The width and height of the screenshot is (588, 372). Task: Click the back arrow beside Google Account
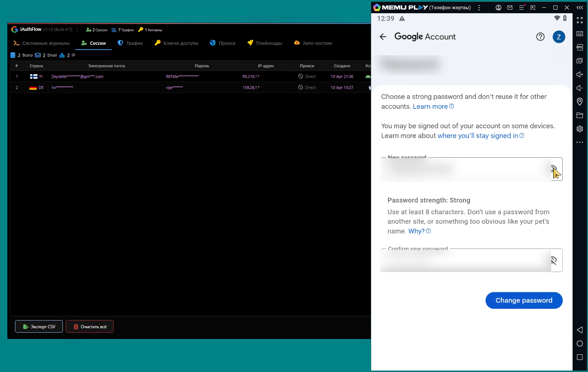pyautogui.click(x=383, y=36)
